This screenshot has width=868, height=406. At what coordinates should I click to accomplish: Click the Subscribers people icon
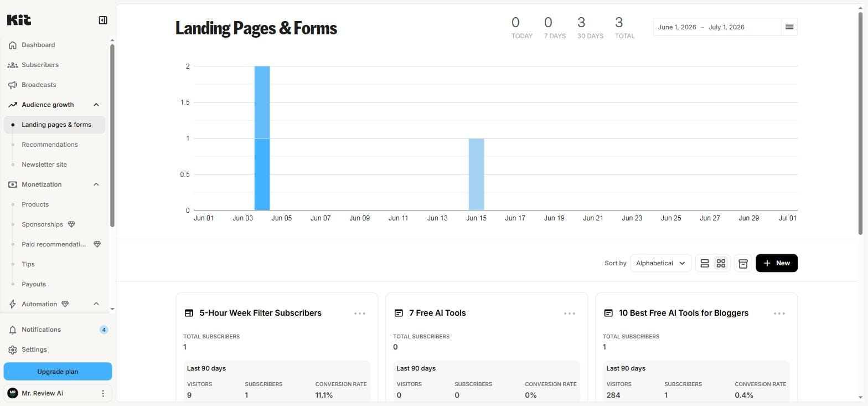pos(13,65)
